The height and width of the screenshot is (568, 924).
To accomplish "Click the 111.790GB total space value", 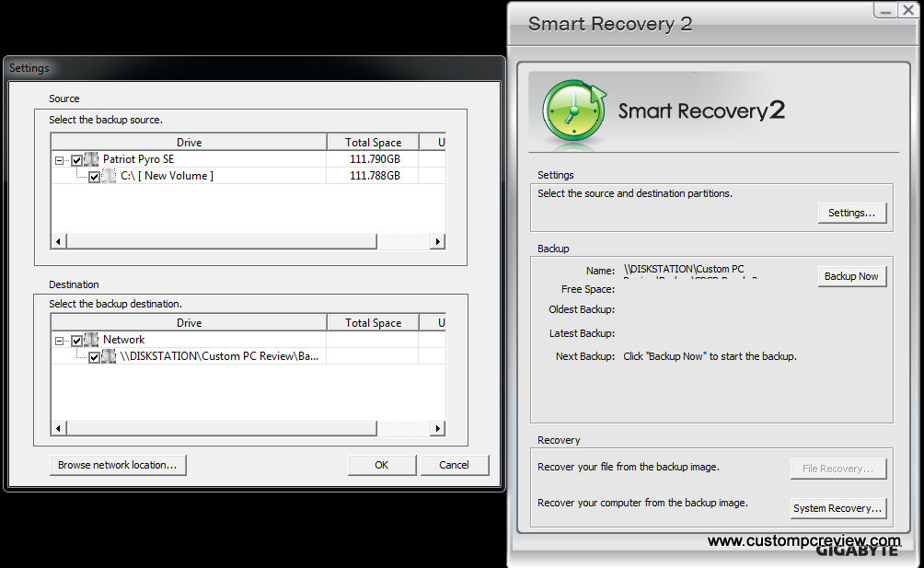I will point(375,159).
